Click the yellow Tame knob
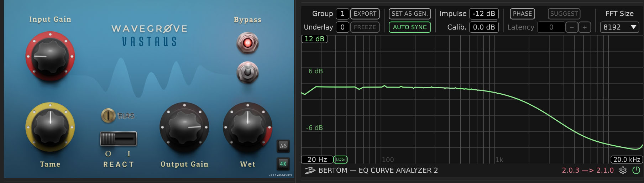Screen dimensions: 644x183 coord(50,127)
